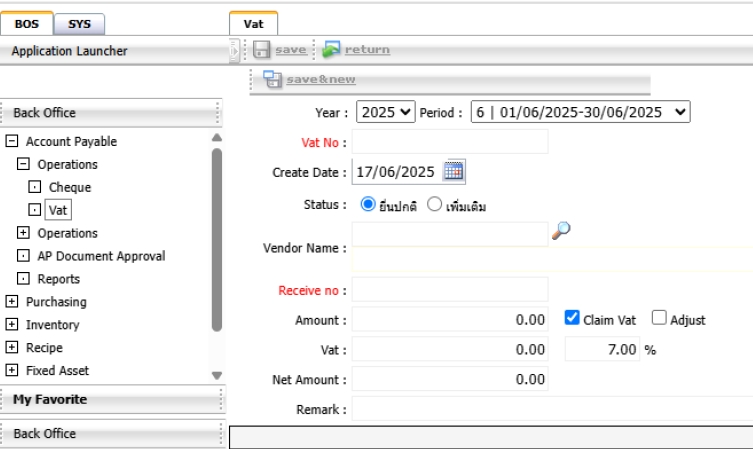The height and width of the screenshot is (449, 753).
Task: Click the save floppy disk icon
Action: click(261, 49)
